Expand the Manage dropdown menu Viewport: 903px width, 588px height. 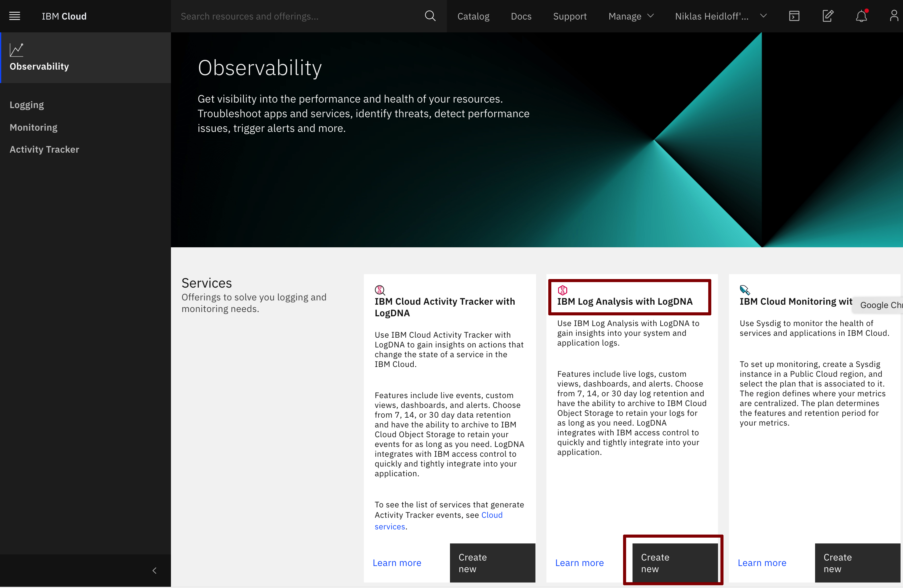[x=631, y=16]
